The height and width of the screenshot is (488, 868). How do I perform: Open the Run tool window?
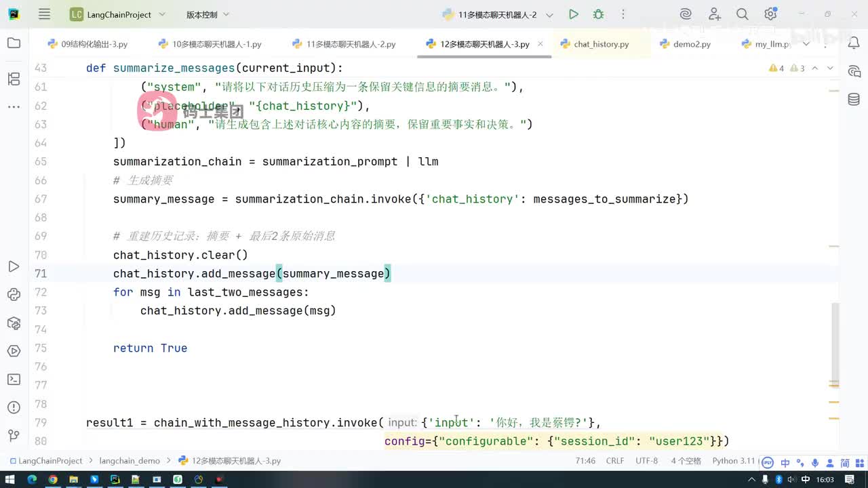pos(14,266)
